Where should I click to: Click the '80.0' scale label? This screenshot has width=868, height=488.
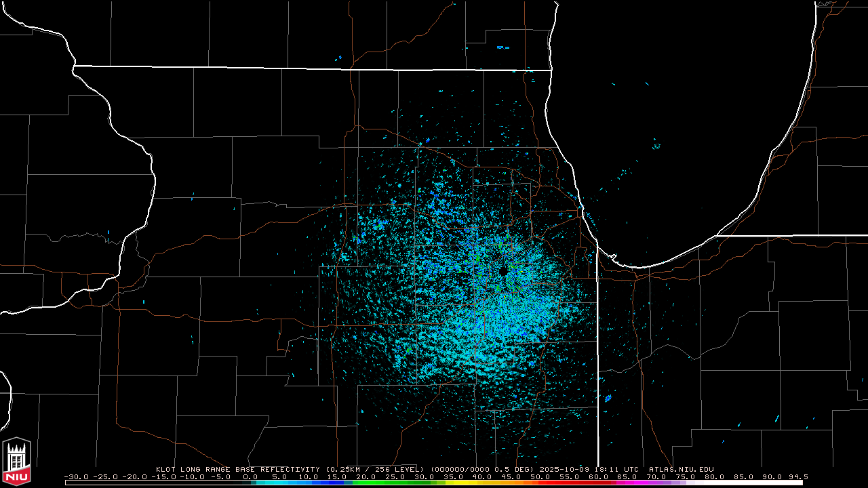coord(714,476)
